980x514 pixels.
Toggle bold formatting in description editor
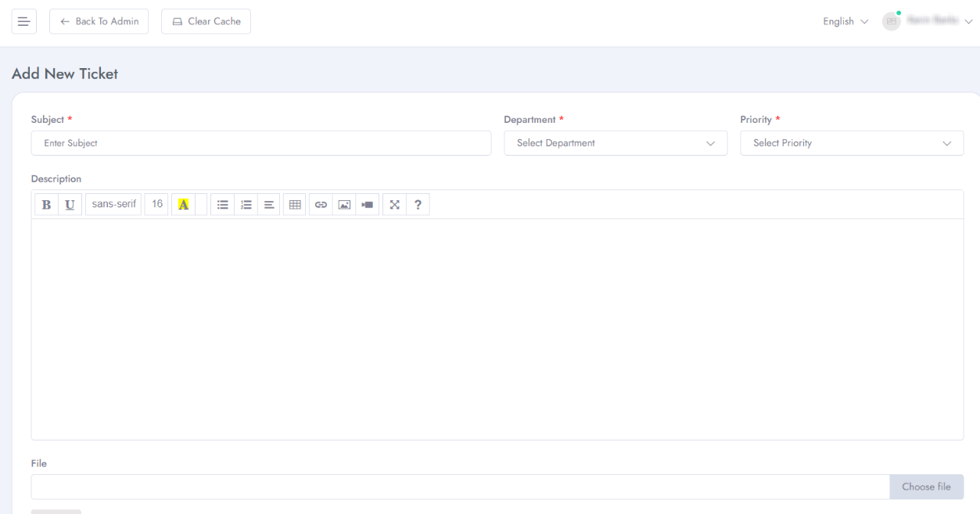[x=46, y=205]
